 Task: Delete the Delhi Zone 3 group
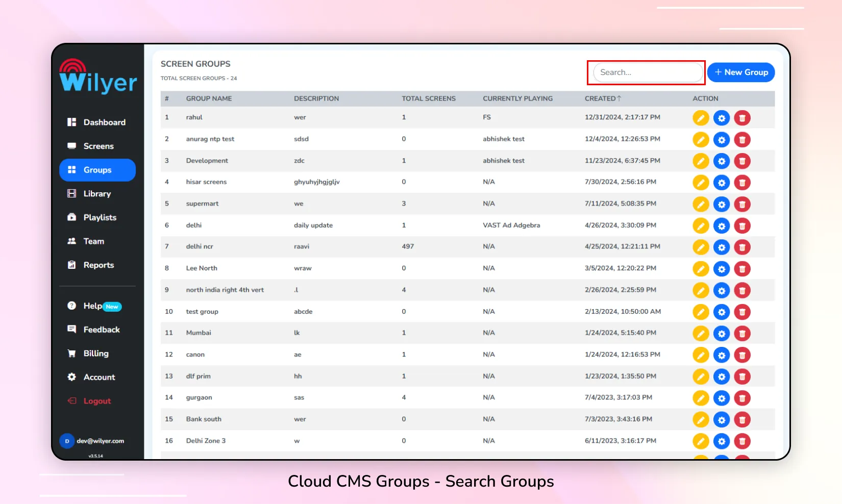click(x=742, y=441)
